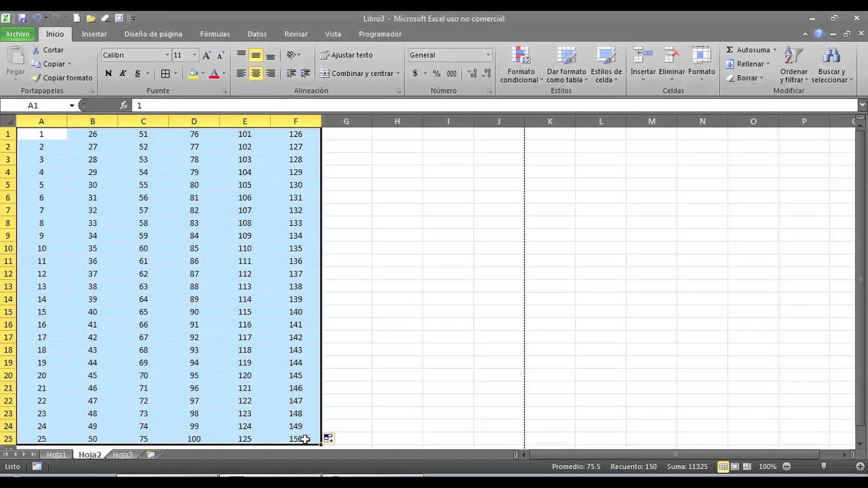868x488 pixels.
Task: Switch to Vista ribbon tab
Action: pyautogui.click(x=333, y=34)
